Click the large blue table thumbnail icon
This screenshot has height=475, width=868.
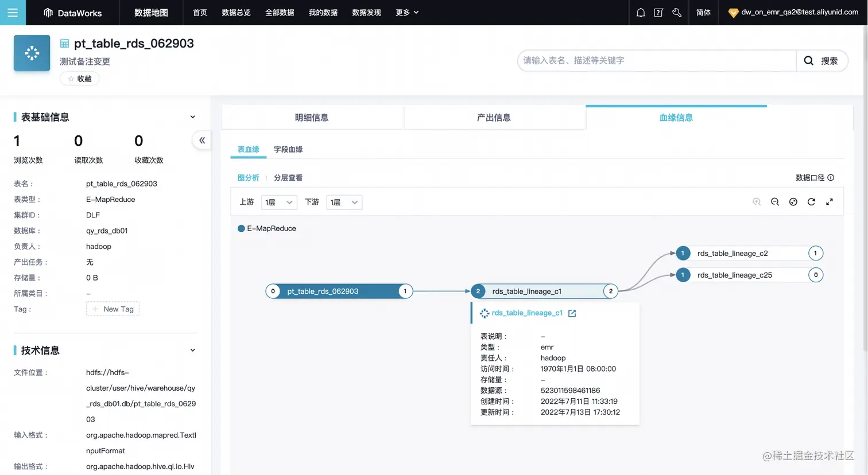[x=32, y=53]
